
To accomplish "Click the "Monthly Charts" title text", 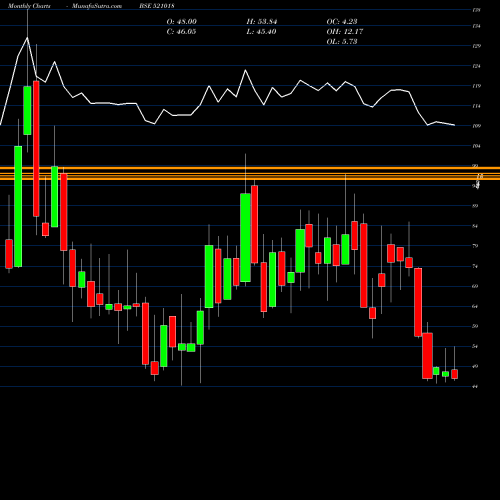I will pos(29,6).
